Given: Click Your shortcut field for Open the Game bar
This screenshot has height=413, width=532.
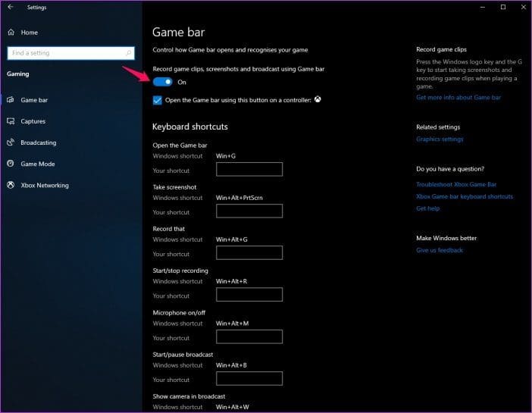Looking at the screenshot, I should (249, 169).
